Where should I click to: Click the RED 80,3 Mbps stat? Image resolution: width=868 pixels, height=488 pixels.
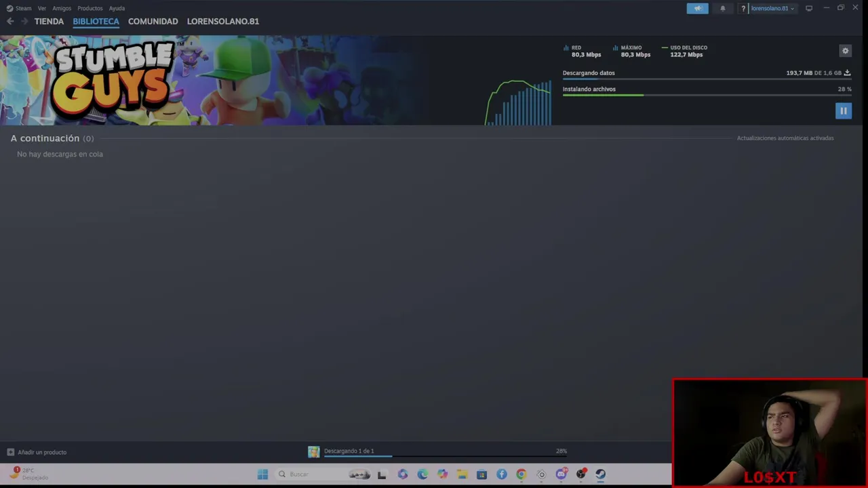(583, 51)
